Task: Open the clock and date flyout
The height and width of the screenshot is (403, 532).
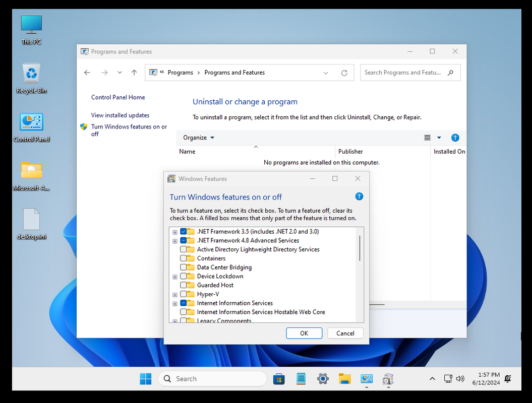Action: tap(486, 379)
